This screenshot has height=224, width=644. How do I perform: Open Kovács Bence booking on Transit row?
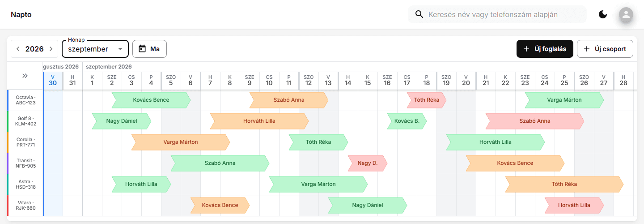[x=515, y=163]
